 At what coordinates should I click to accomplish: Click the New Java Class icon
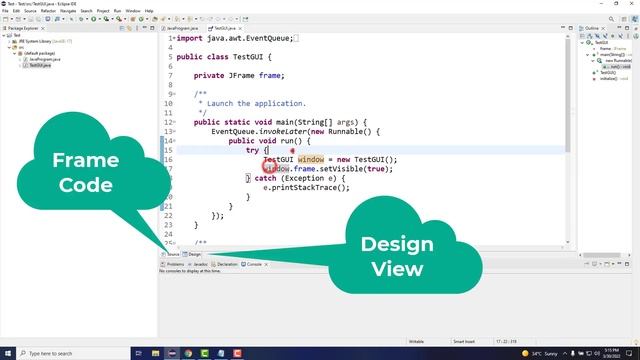(x=141, y=19)
